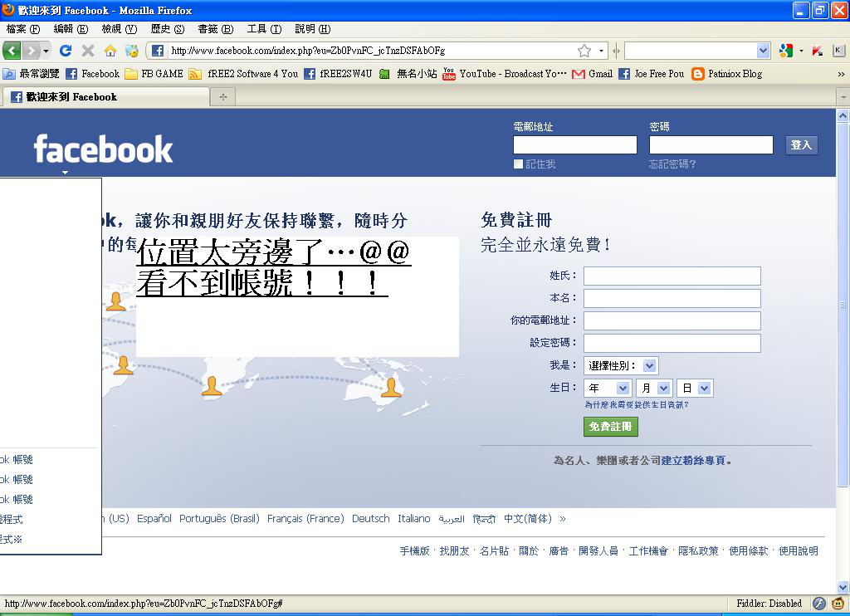Click the 姓氏 signup field
The image size is (850, 616).
(672, 276)
